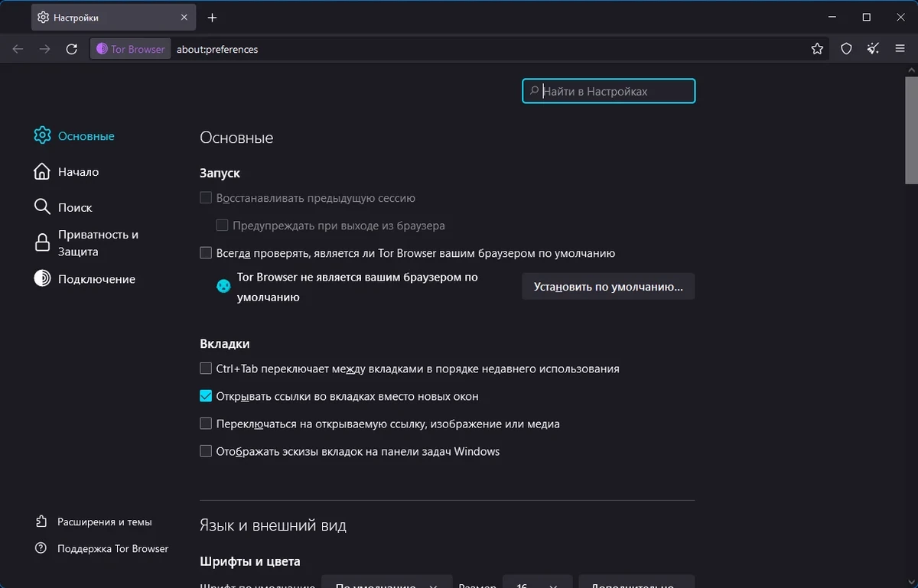Viewport: 918px width, 588px height.
Task: Enable Всегда проверять default browser checkbox
Action: [206, 253]
